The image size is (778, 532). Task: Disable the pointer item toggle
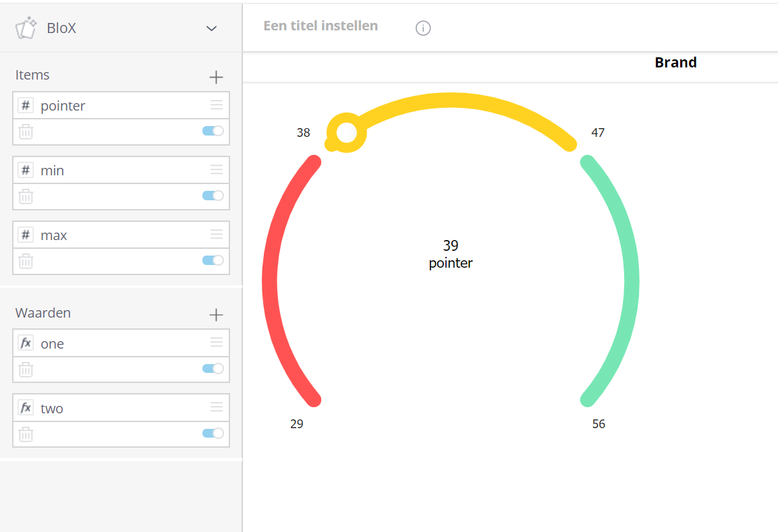(x=212, y=131)
